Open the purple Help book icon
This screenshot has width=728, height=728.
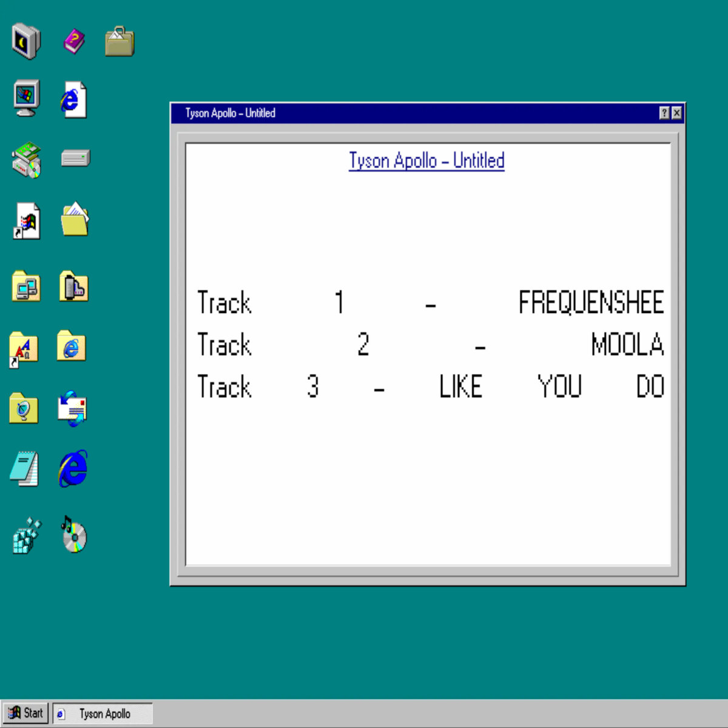pos(74,42)
